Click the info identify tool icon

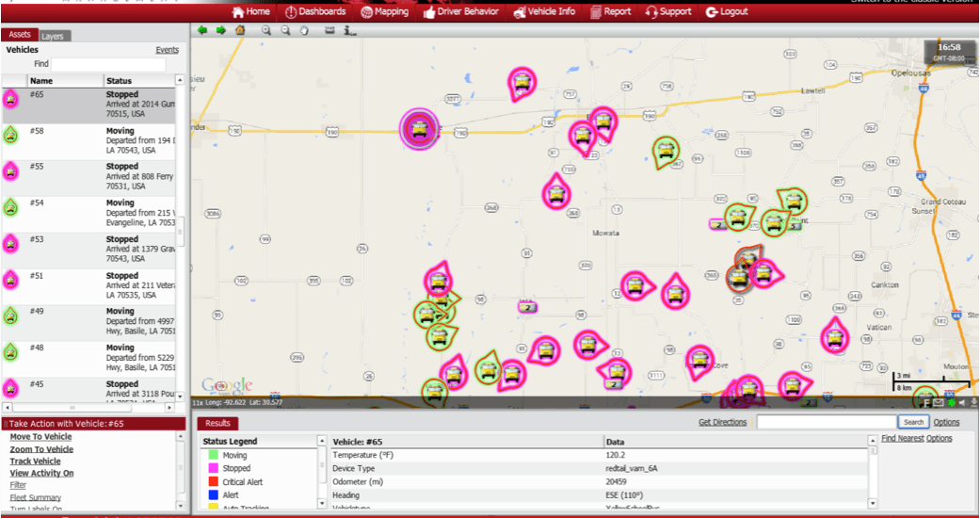tap(349, 30)
